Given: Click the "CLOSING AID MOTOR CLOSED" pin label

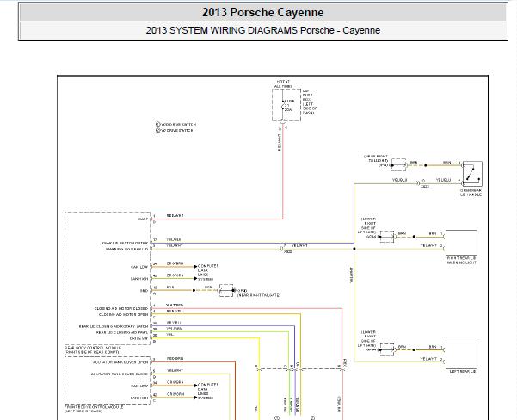Looking at the screenshot, I should [x=121, y=308].
